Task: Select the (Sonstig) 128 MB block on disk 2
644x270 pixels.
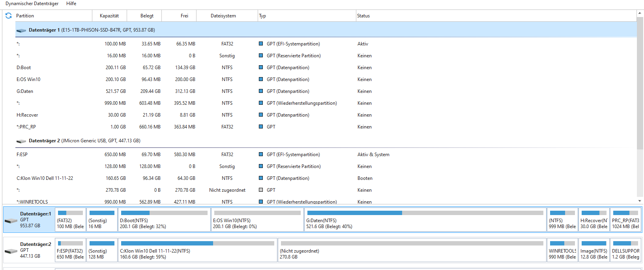Action: [102, 250]
